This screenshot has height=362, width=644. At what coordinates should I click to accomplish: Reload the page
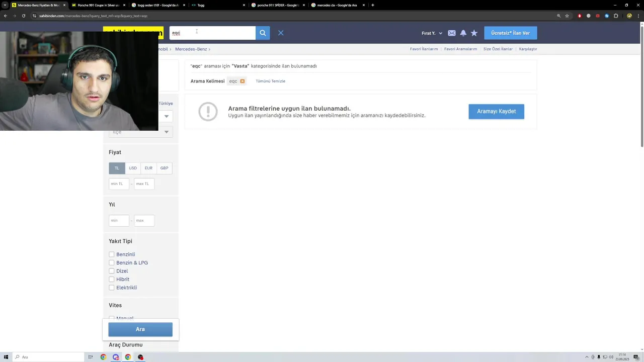[x=23, y=16]
